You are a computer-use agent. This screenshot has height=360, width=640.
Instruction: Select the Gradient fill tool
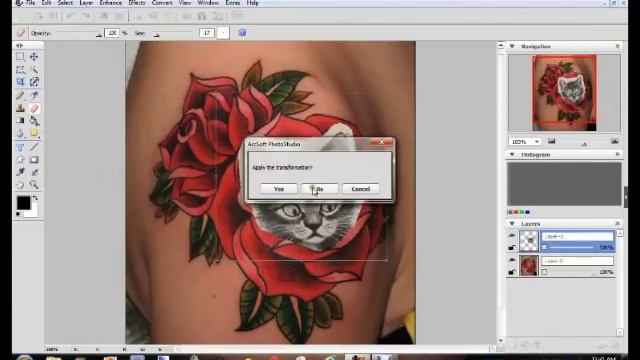coord(20,120)
